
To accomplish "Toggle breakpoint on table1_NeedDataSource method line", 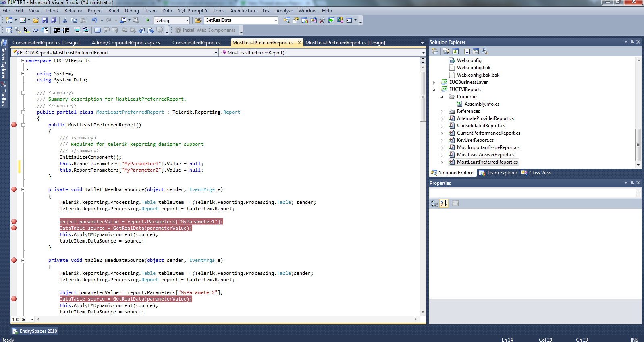I will 14,189.
